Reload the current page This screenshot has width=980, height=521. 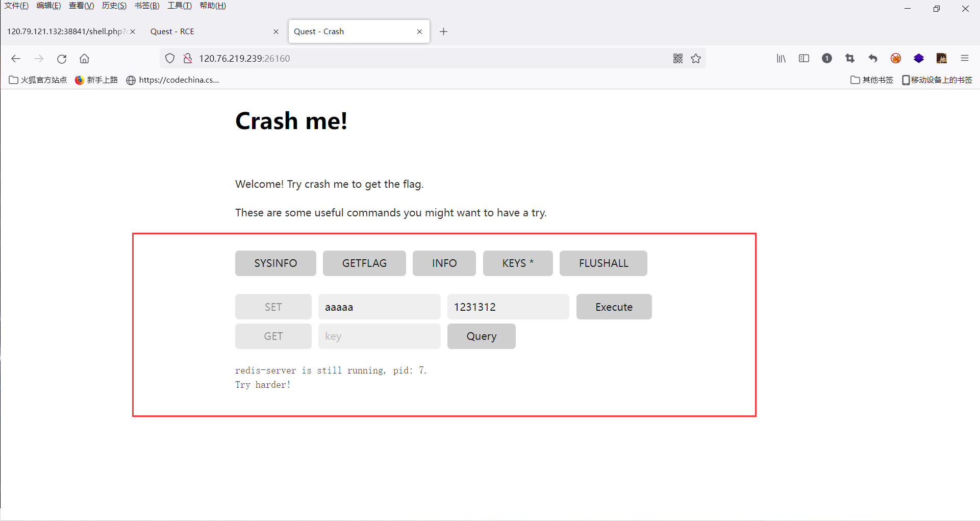[62, 59]
